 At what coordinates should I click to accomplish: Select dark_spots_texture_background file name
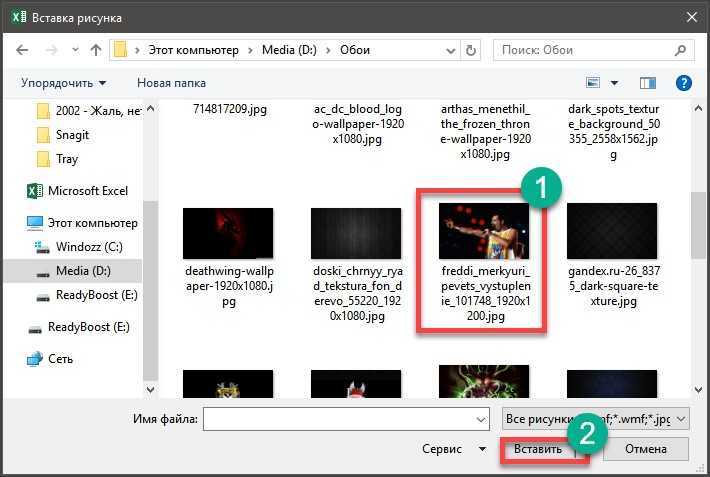point(614,131)
